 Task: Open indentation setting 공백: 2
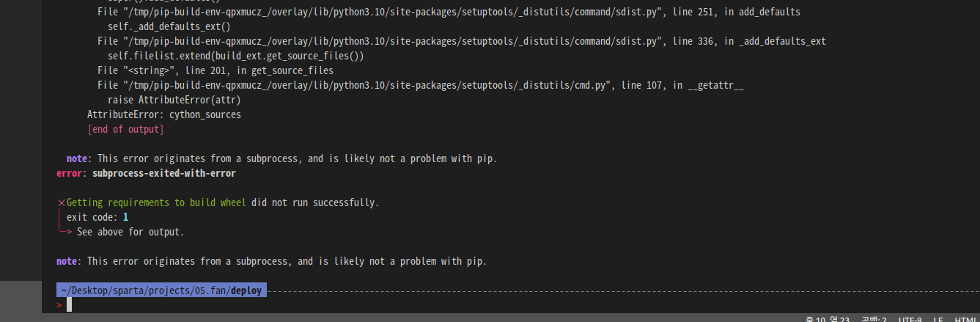(x=874, y=320)
